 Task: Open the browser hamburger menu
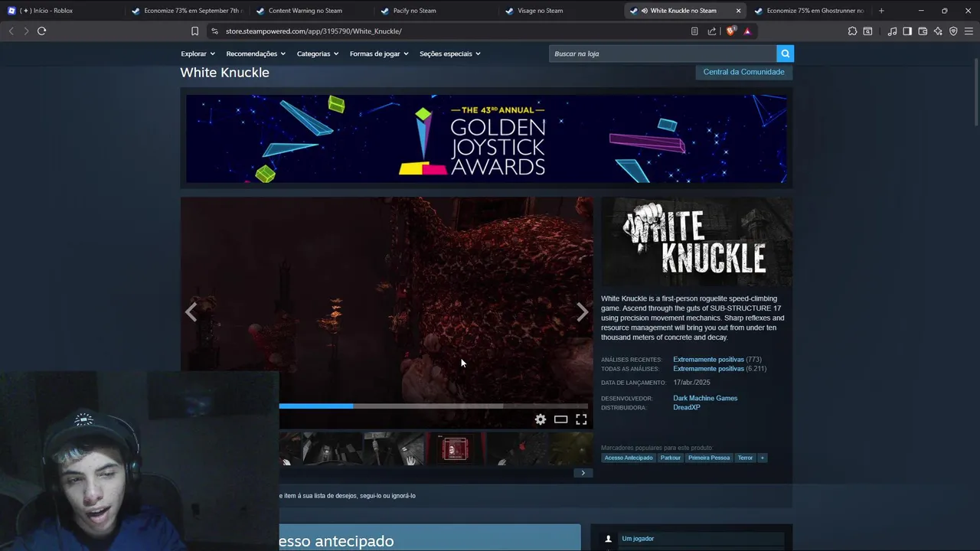[969, 31]
